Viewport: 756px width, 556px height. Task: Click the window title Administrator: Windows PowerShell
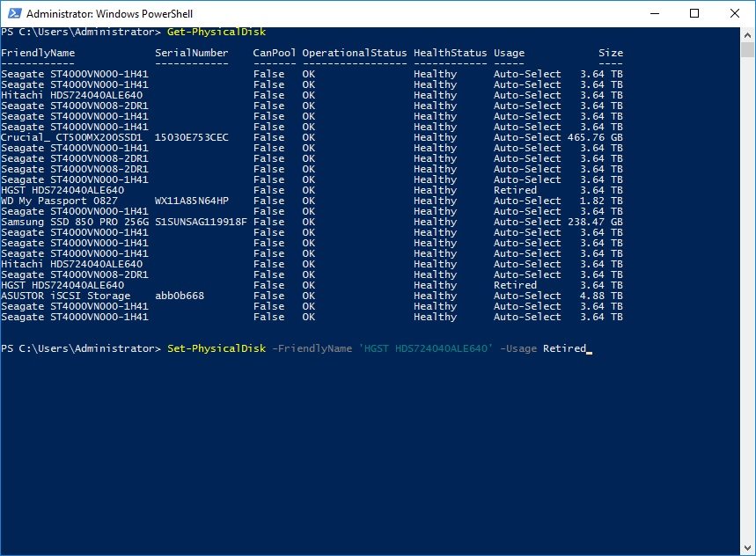109,13
